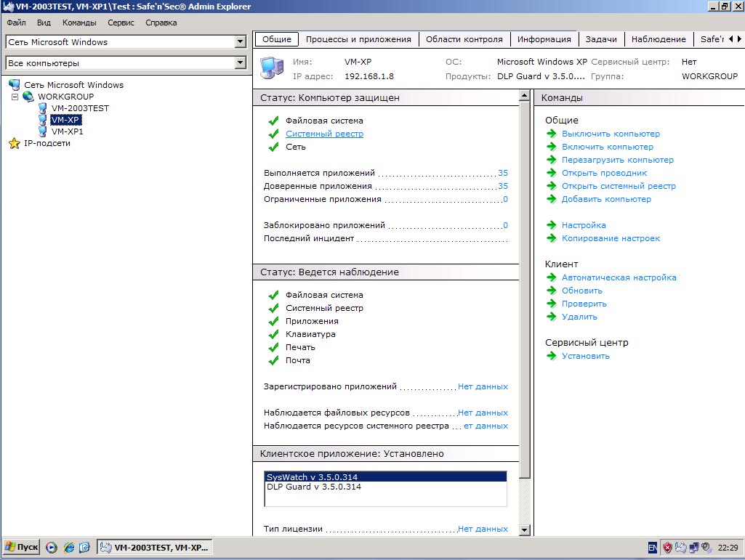Switch to Процессы и приложения tab

359,39
